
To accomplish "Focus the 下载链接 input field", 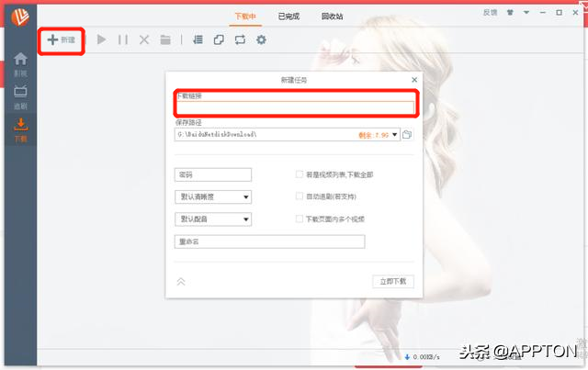I will click(x=296, y=107).
